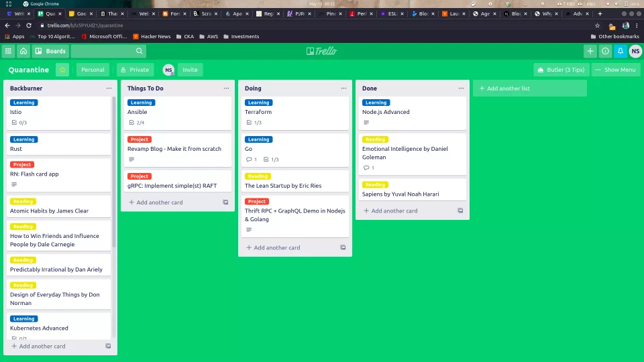Click the Backburner list scrollbar
The width and height of the screenshot is (644, 362).
pos(114,172)
